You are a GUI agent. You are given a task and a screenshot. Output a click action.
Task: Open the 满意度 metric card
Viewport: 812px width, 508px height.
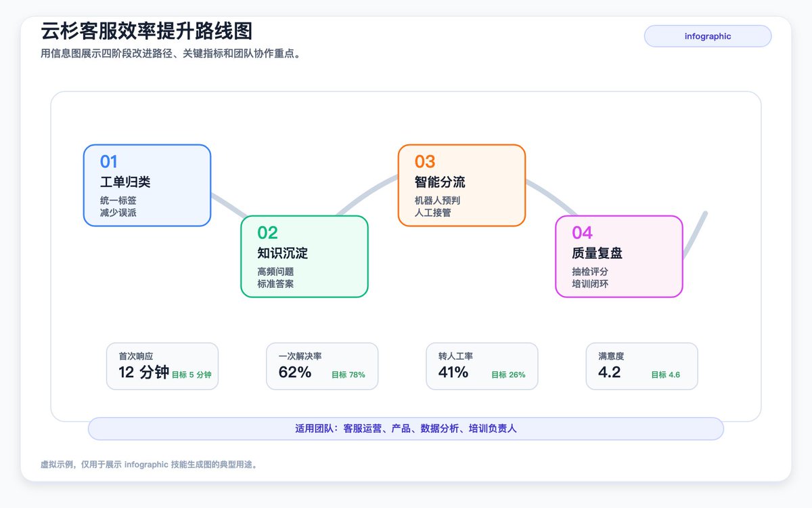[641, 366]
